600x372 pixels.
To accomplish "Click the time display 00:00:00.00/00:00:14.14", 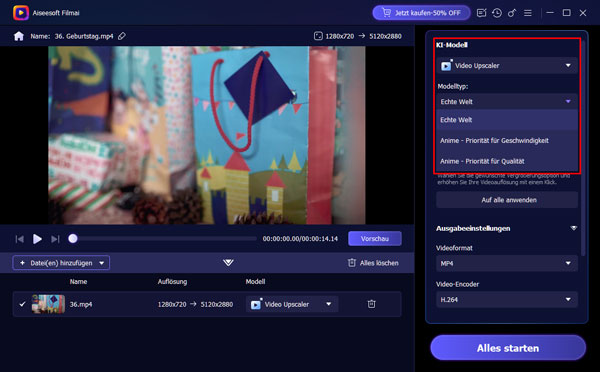I will coord(300,239).
